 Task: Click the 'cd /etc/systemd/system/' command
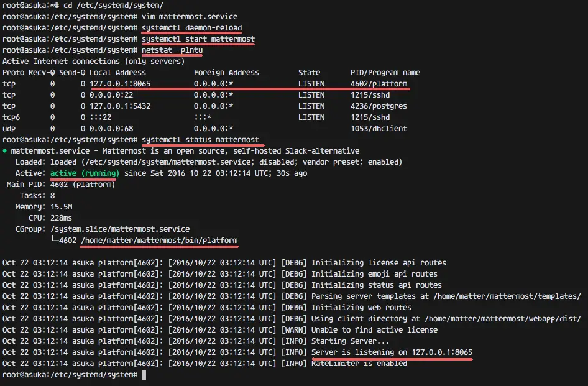coord(113,6)
